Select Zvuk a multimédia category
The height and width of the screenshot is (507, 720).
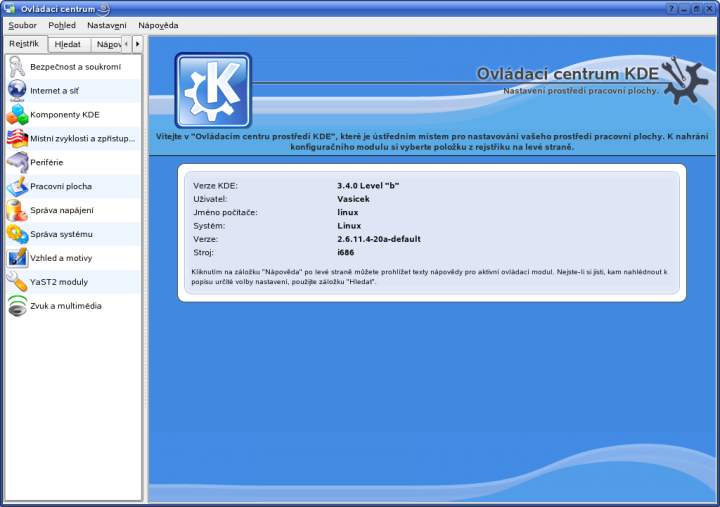coord(73,306)
